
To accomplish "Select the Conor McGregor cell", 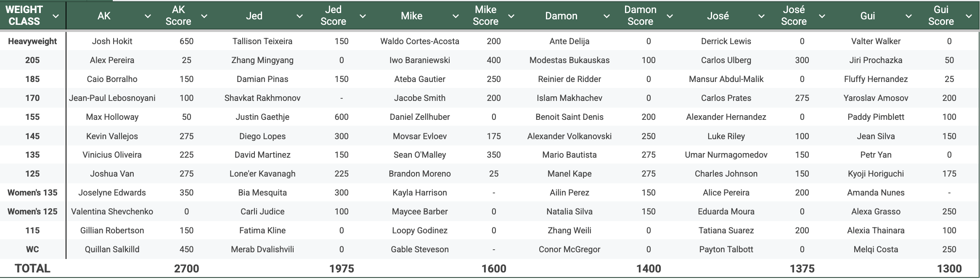I will (x=569, y=249).
